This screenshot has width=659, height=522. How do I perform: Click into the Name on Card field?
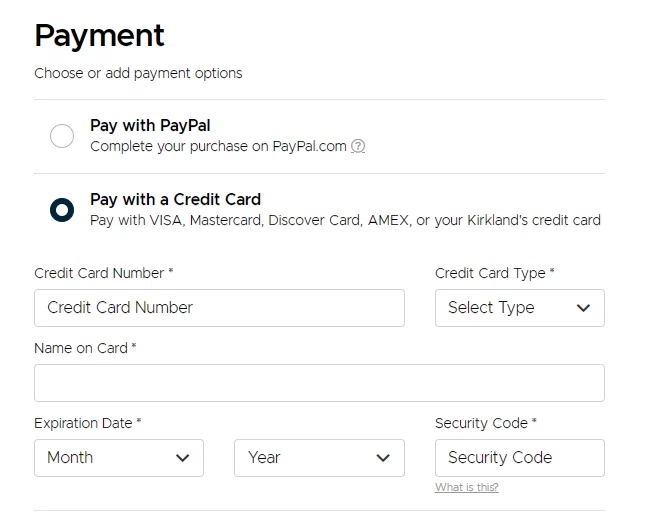coord(319,383)
